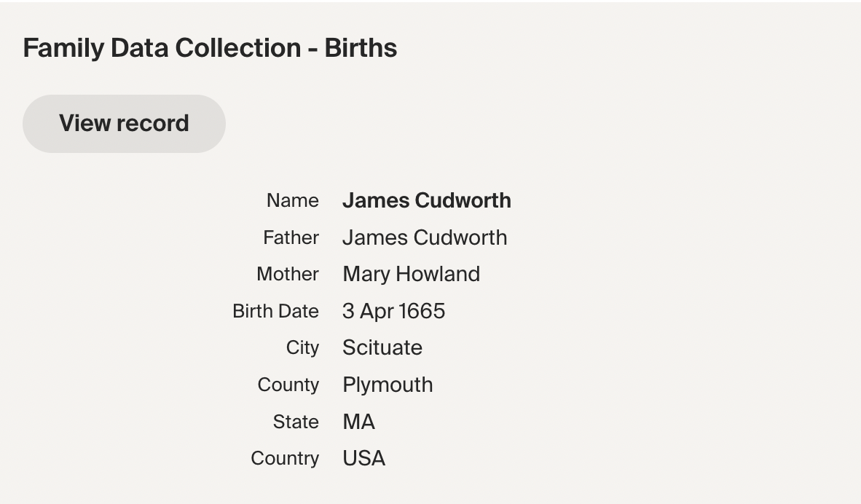Click the Name field label
Viewport: 861px width, 504px height.
click(x=292, y=200)
